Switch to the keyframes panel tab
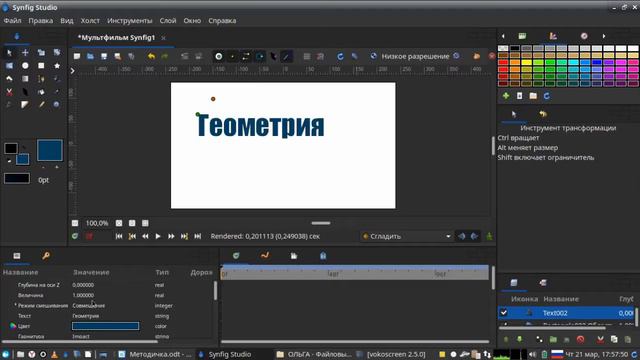This screenshot has width=640, height=360. tap(46, 256)
